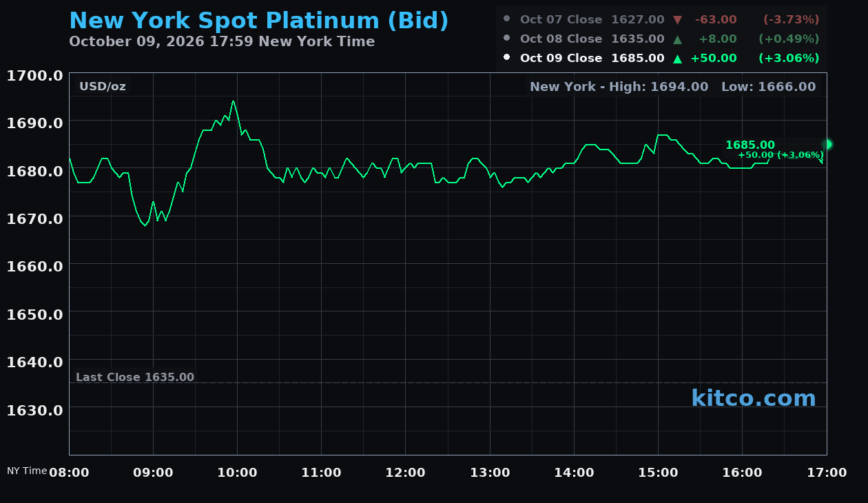
Task: Click the 1680.0 y-axis label
Action: point(35,171)
